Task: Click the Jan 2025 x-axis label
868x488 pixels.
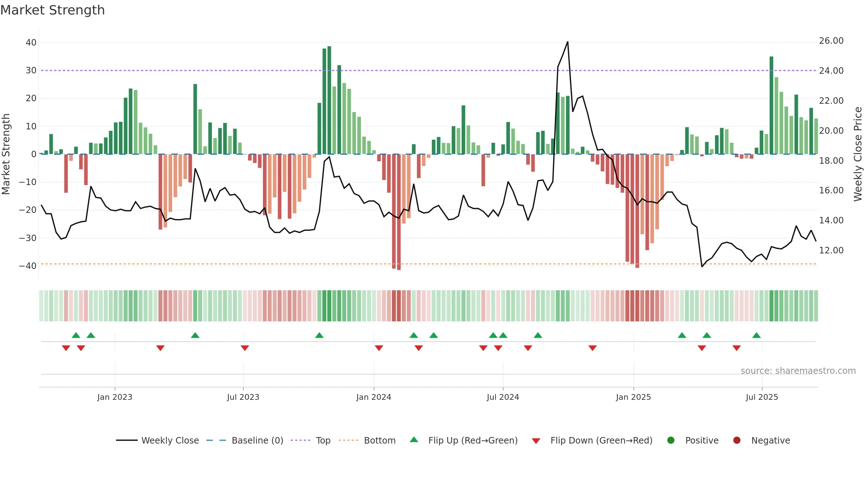Action: coord(633,397)
